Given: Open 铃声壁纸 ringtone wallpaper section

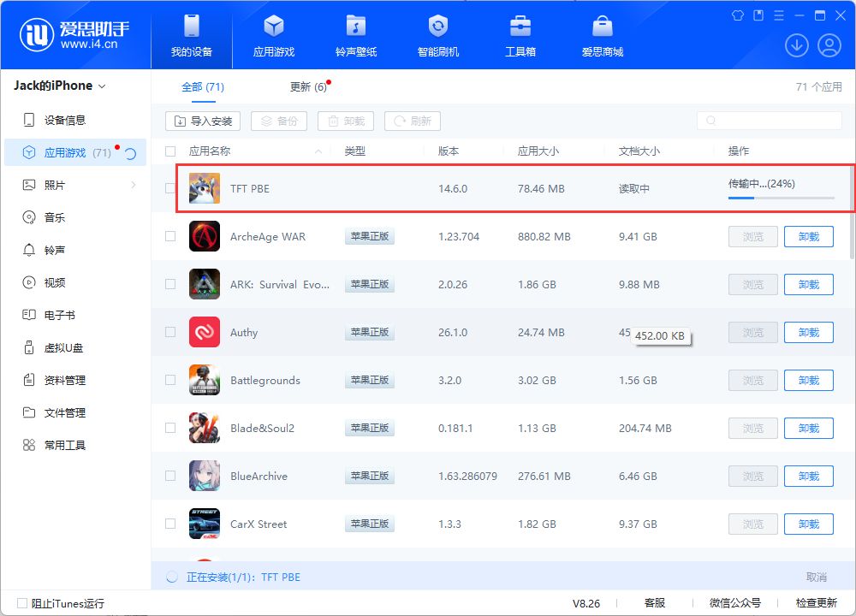Looking at the screenshot, I should click(356, 27).
